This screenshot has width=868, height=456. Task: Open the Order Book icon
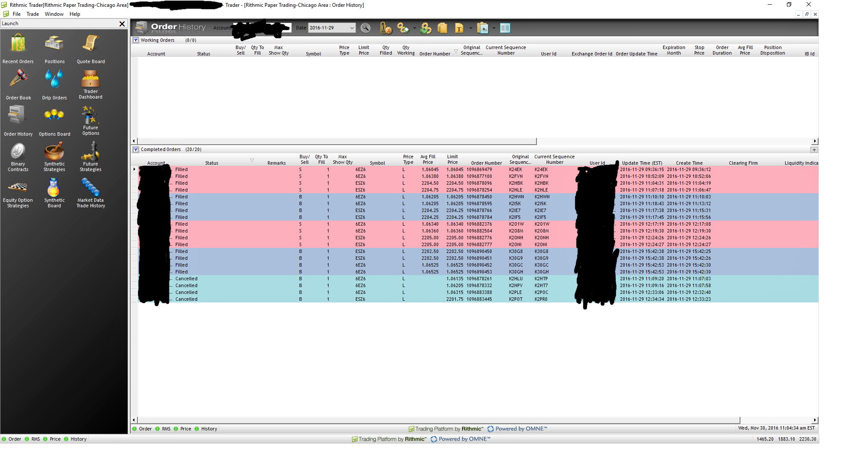(x=18, y=85)
